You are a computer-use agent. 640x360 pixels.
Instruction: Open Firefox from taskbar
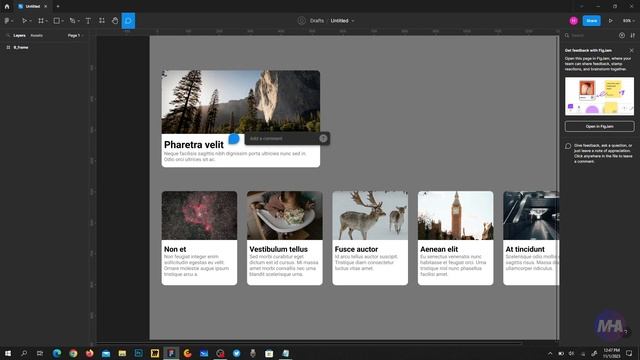pos(89,353)
